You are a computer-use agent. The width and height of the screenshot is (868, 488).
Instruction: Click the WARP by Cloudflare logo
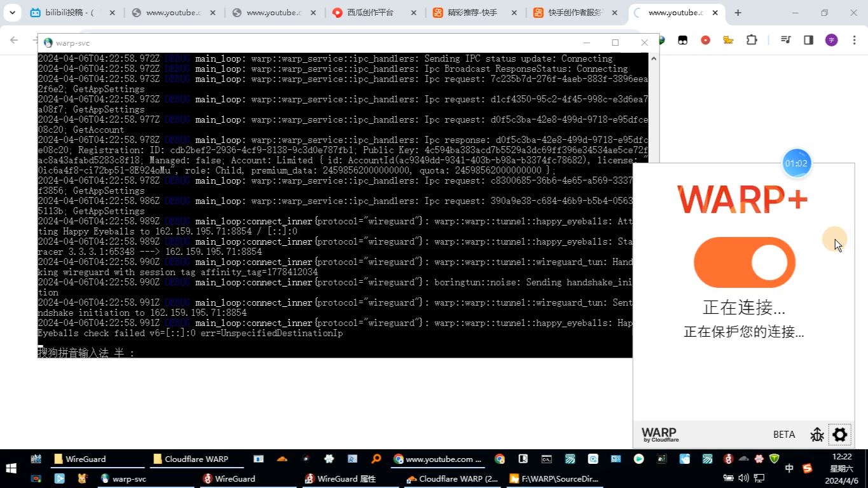[659, 435]
